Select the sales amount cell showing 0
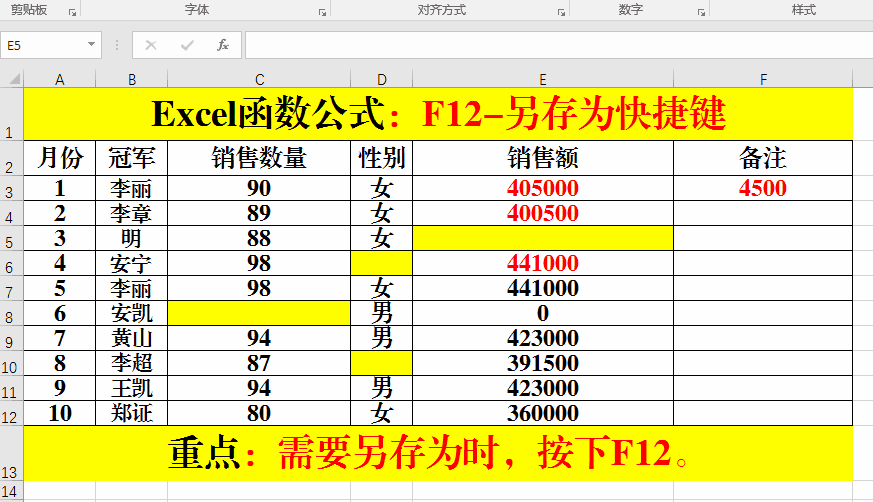This screenshot has height=502, width=873. click(x=543, y=313)
